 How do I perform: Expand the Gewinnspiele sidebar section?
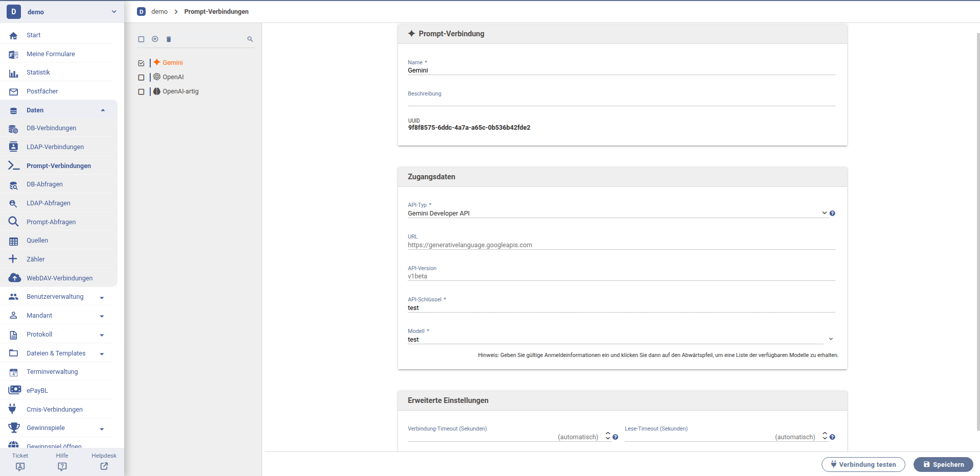click(x=102, y=429)
